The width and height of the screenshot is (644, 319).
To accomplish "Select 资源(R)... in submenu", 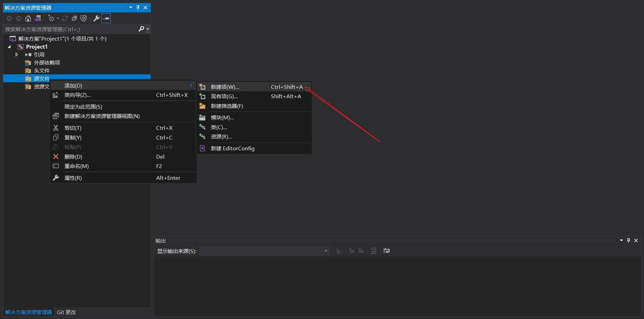I will tap(254, 137).
